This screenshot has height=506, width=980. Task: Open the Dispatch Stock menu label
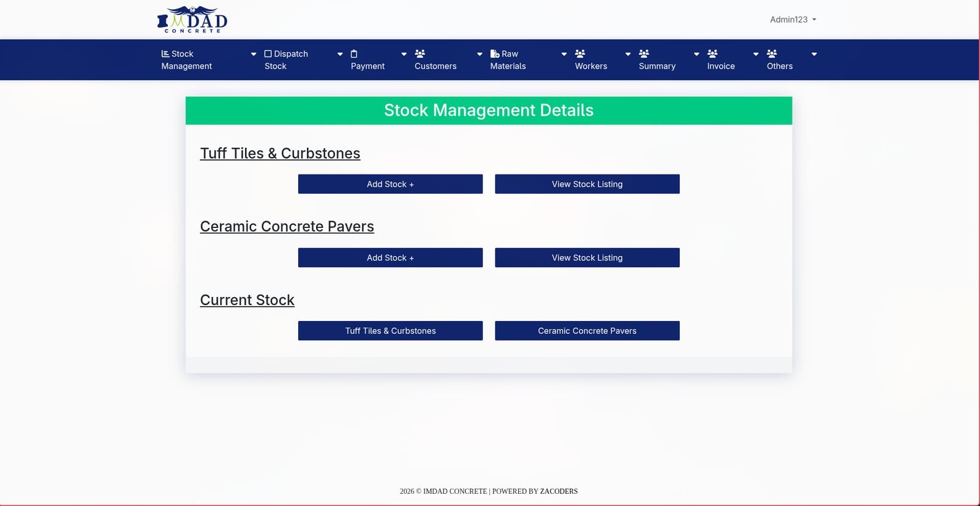286,60
